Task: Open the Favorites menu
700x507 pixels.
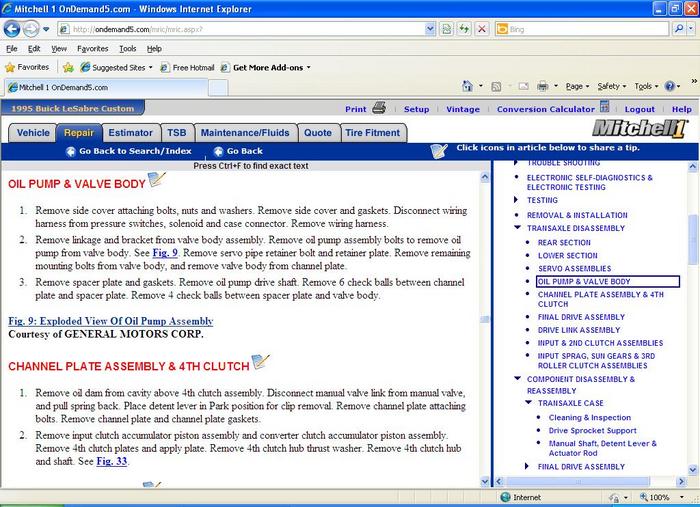Action: [x=92, y=49]
